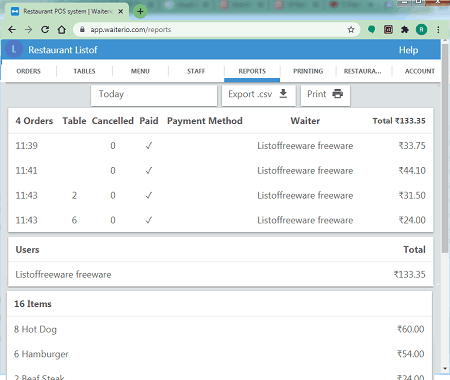This screenshot has height=380, width=450.
Task: Select the ₹24.00 order total at 11:43
Action: (412, 220)
